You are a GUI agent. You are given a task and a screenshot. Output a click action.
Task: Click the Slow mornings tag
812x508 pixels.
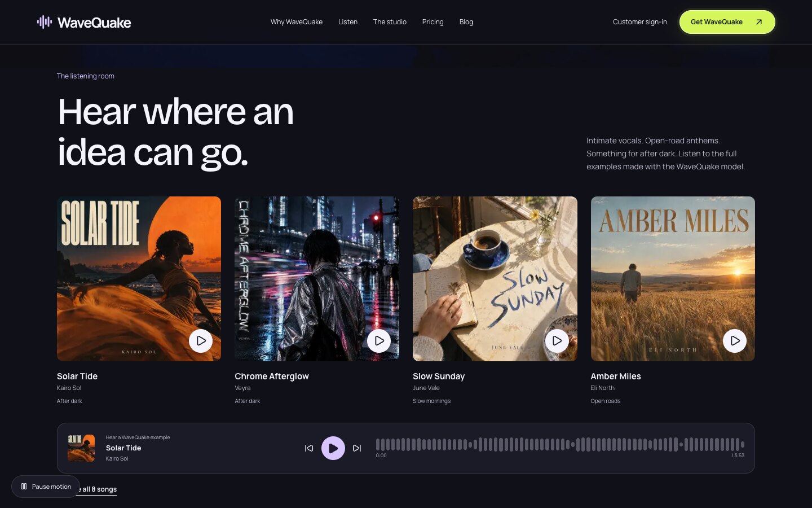[432, 401]
